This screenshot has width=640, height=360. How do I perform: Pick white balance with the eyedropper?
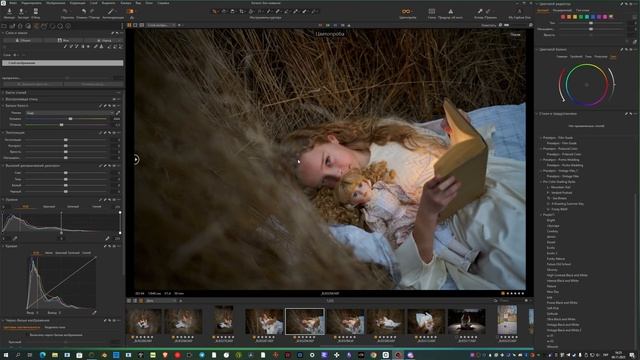pos(118,113)
